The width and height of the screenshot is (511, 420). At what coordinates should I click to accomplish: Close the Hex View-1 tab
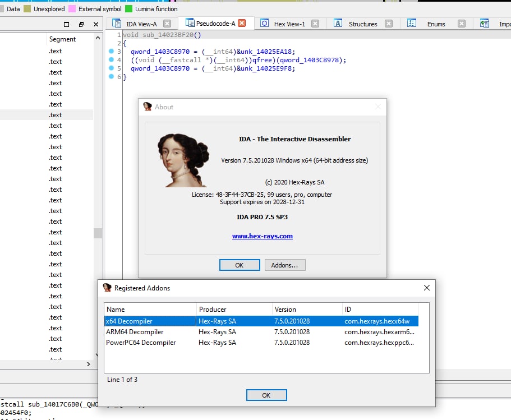point(315,24)
